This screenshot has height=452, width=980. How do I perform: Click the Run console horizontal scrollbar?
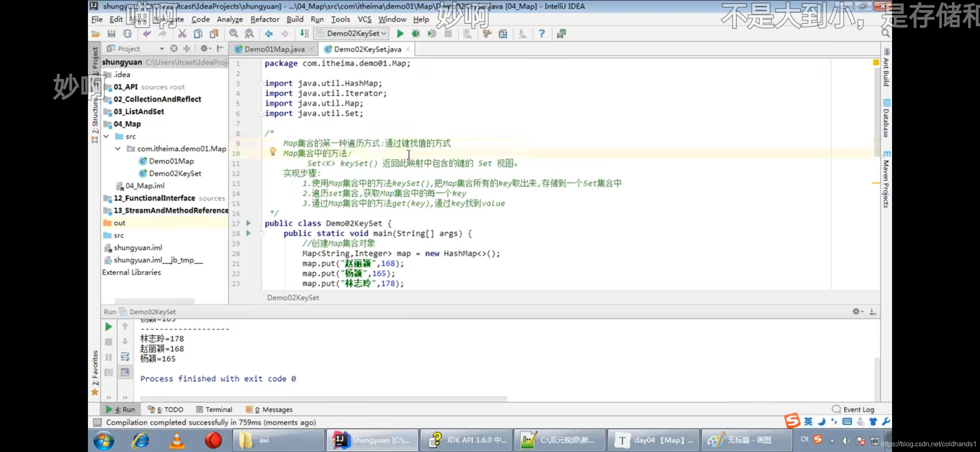point(323,398)
